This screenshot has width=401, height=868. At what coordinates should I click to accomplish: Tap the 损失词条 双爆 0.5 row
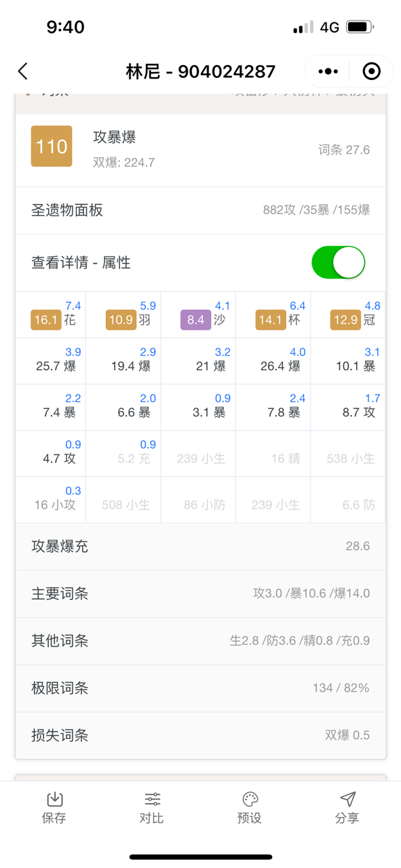201,736
